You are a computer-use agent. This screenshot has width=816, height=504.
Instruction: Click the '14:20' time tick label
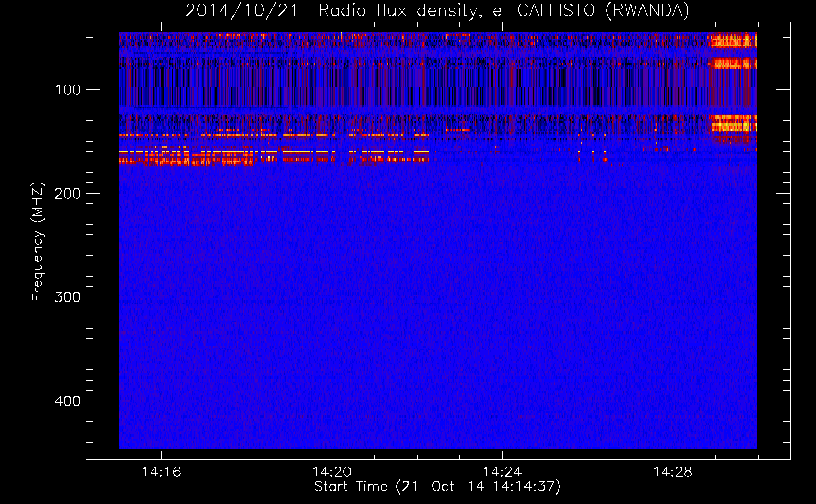point(332,472)
